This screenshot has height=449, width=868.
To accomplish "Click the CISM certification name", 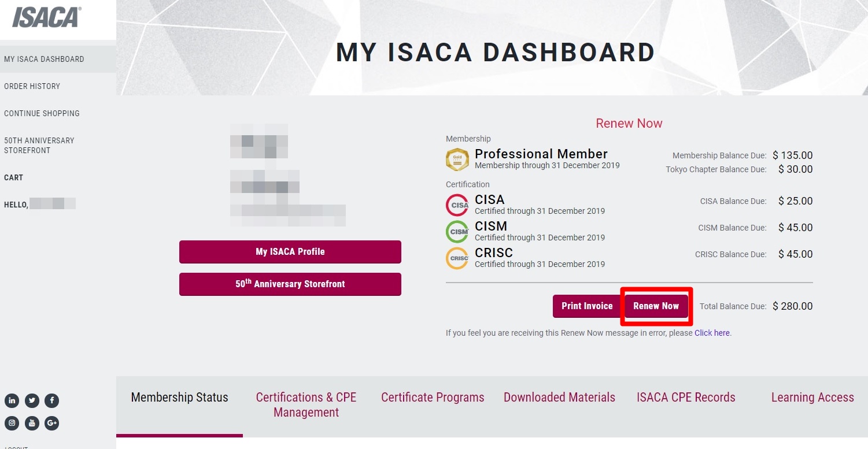I will [x=491, y=226].
